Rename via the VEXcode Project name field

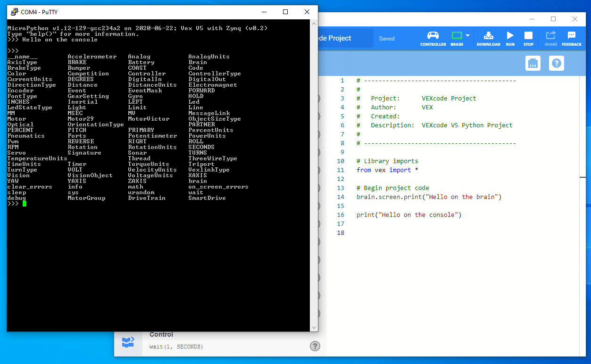345,38
